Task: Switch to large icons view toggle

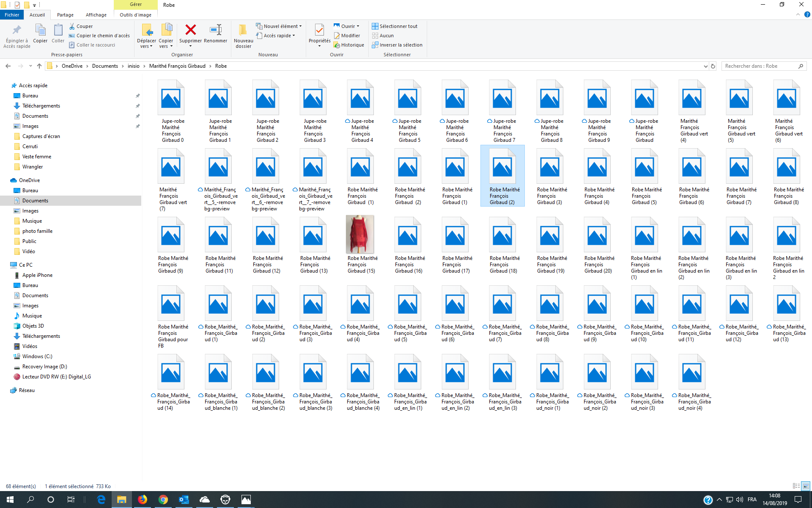Action: (806, 486)
